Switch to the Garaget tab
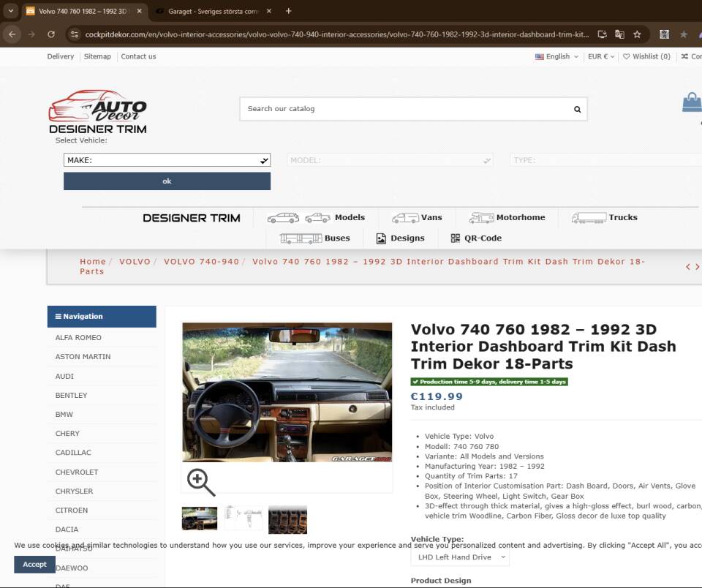702x588 pixels. tap(213, 11)
